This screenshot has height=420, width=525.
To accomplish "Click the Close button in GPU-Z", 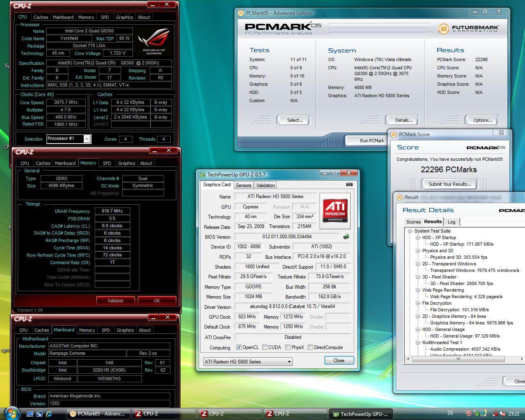I will pos(339,361).
